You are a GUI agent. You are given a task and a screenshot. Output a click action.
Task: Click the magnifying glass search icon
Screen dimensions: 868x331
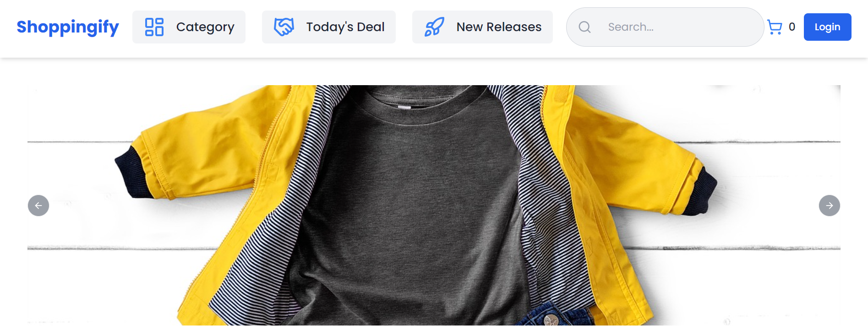[584, 27]
